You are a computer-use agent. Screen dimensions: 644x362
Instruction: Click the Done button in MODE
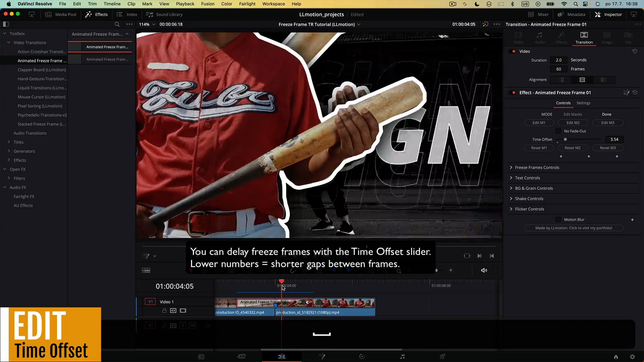(607, 114)
